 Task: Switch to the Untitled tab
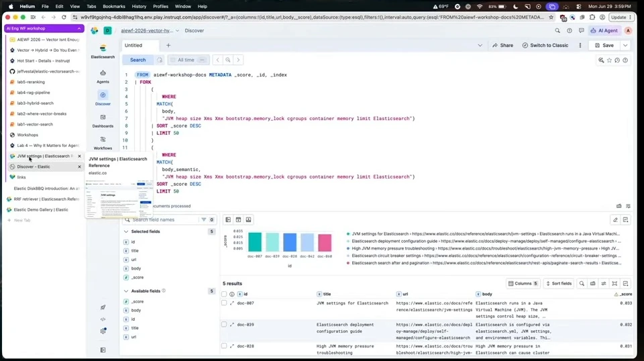click(x=133, y=45)
